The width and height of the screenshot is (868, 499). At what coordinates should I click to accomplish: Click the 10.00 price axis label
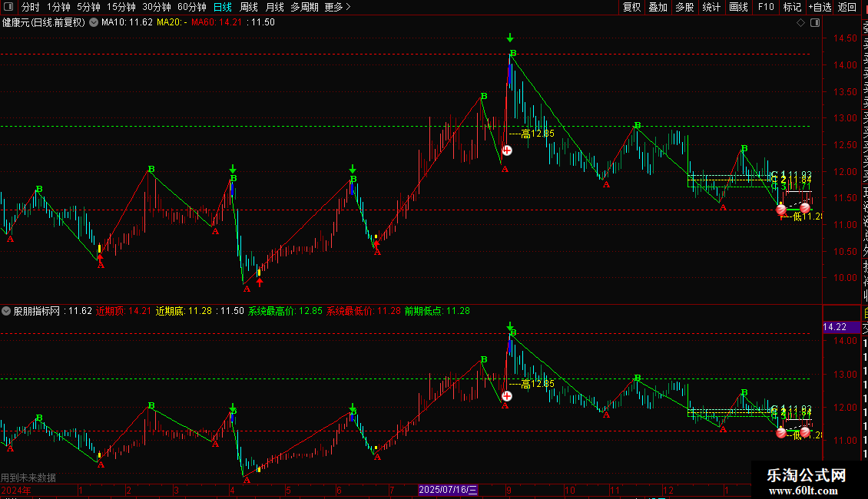tap(845, 278)
